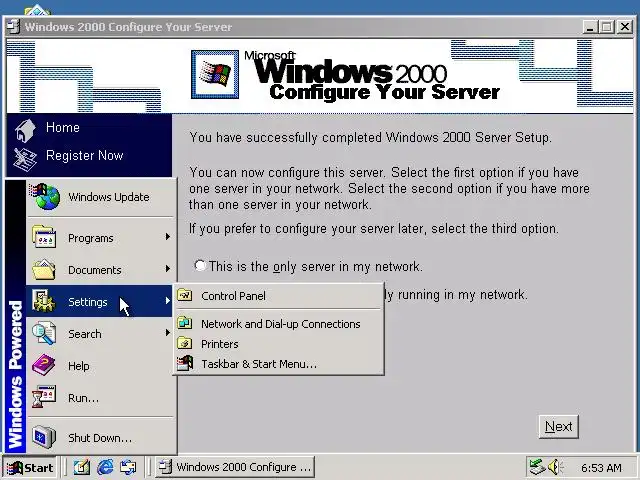Click Show Desktop quick launch icon

[x=82, y=467]
